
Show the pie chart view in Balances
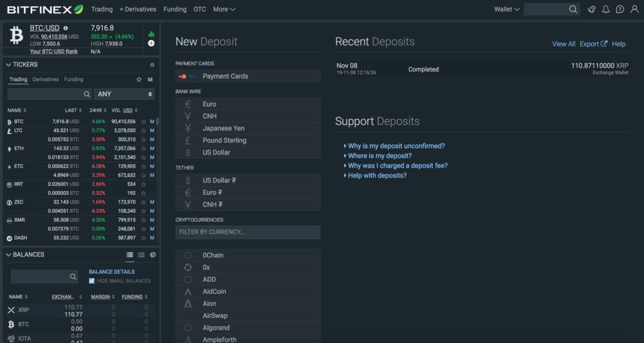(x=153, y=255)
